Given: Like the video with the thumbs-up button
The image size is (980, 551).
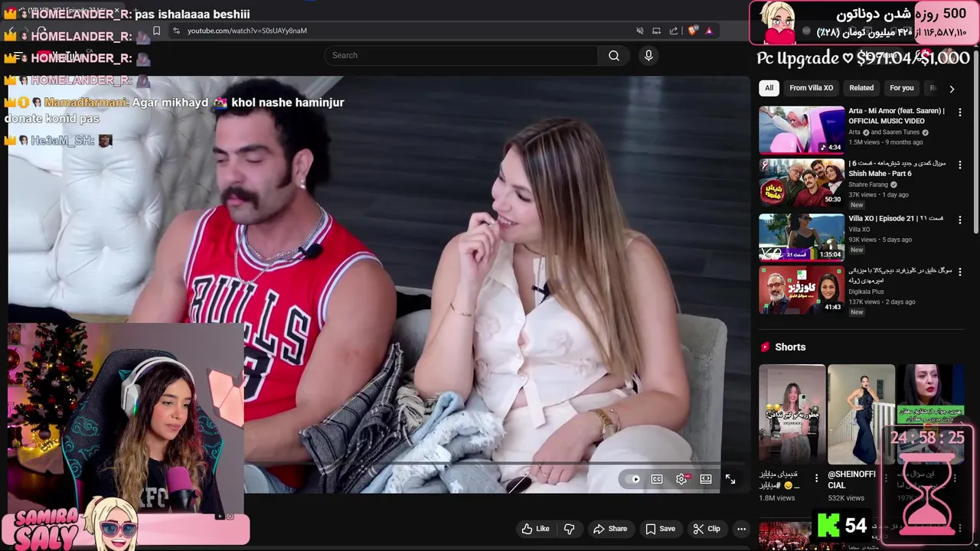Looking at the screenshot, I should click(536, 529).
